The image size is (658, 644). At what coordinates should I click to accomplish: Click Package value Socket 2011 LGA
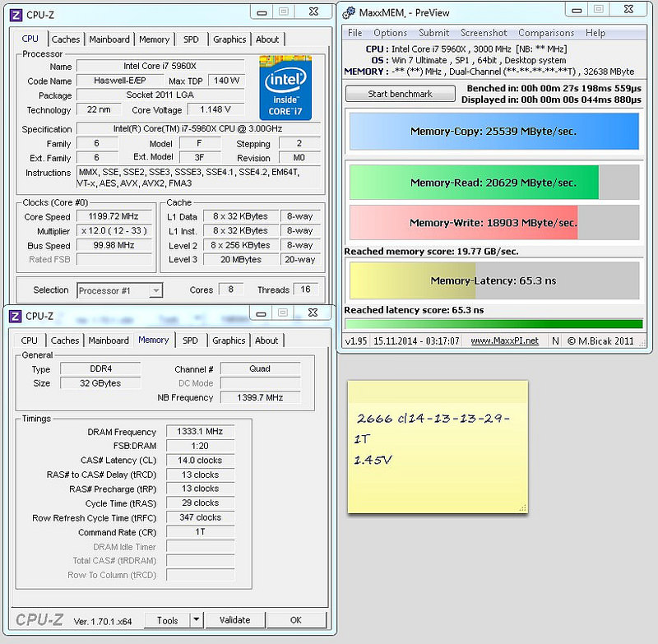pos(160,95)
